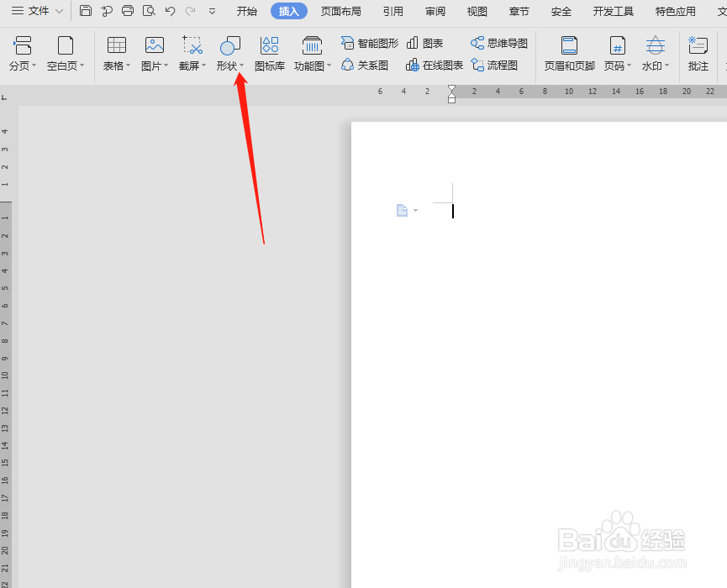Click the 水印 watermark icon
This screenshot has height=588, width=727.
point(655,45)
